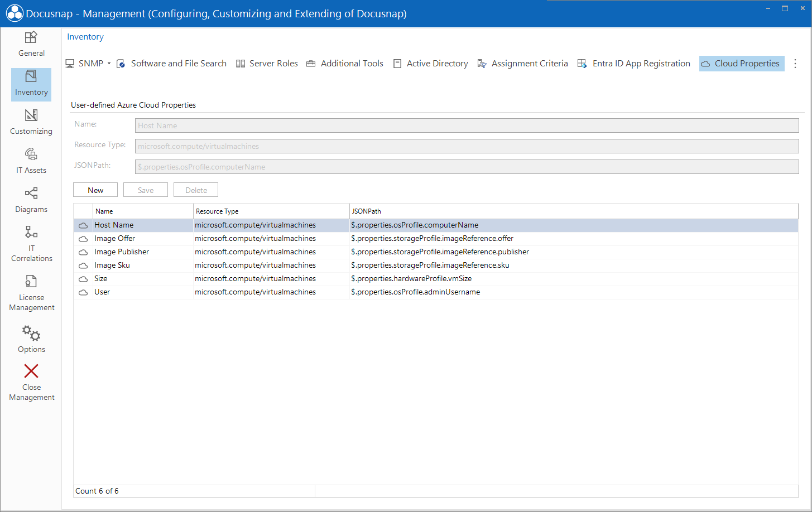The image size is (812, 512).
Task: Click the Cloud Properties cloud icon
Action: [x=705, y=64]
